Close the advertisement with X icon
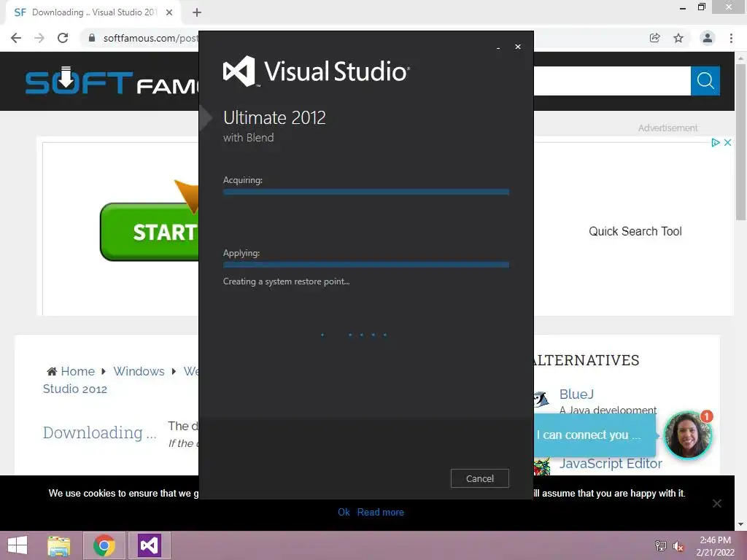The width and height of the screenshot is (747, 560). [727, 142]
